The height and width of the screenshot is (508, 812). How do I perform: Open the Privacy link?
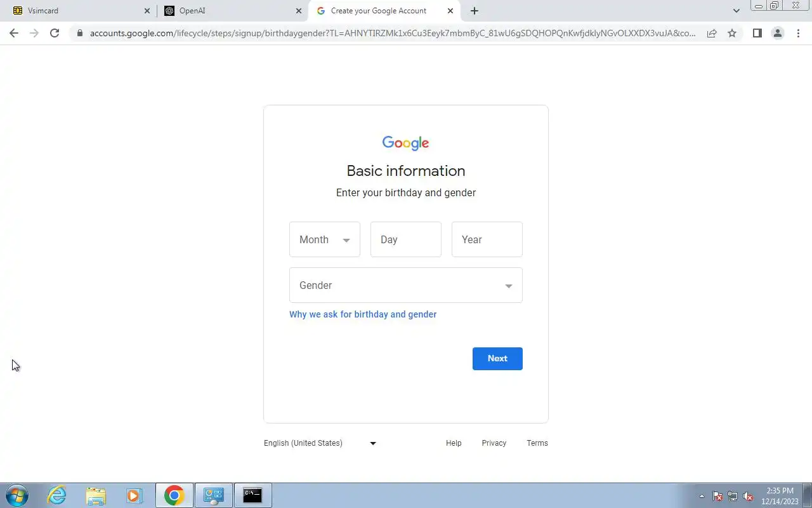pyautogui.click(x=494, y=443)
